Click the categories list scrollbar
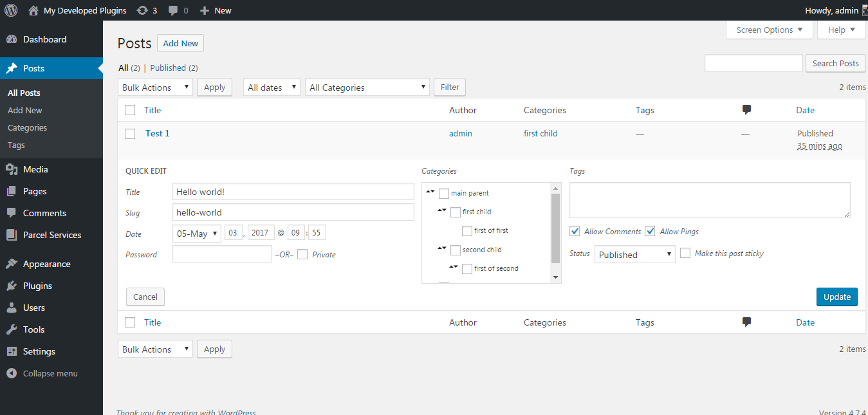Viewport: 868px width, 415px height. [x=556, y=228]
